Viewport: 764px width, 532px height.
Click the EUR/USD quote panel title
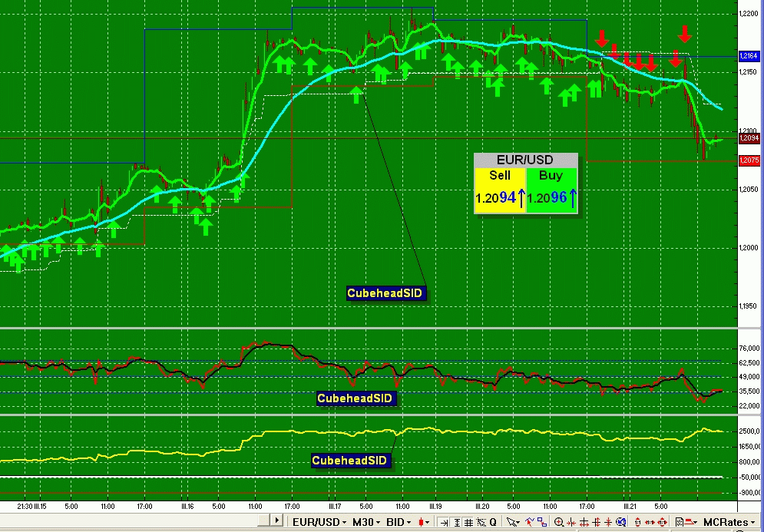pyautogui.click(x=526, y=160)
